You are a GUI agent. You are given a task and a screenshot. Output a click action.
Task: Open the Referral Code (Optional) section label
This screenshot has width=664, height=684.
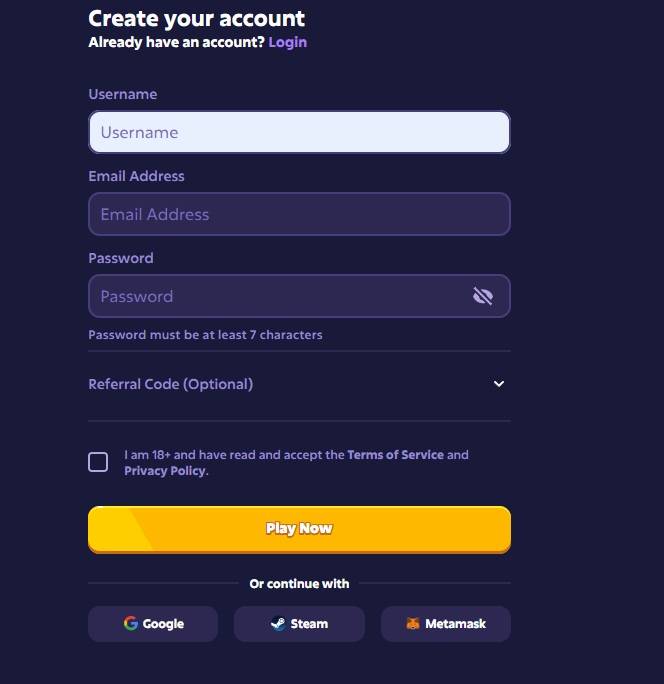pyautogui.click(x=170, y=384)
